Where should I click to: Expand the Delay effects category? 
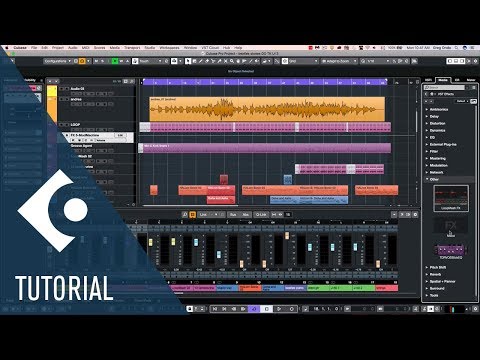click(x=427, y=116)
